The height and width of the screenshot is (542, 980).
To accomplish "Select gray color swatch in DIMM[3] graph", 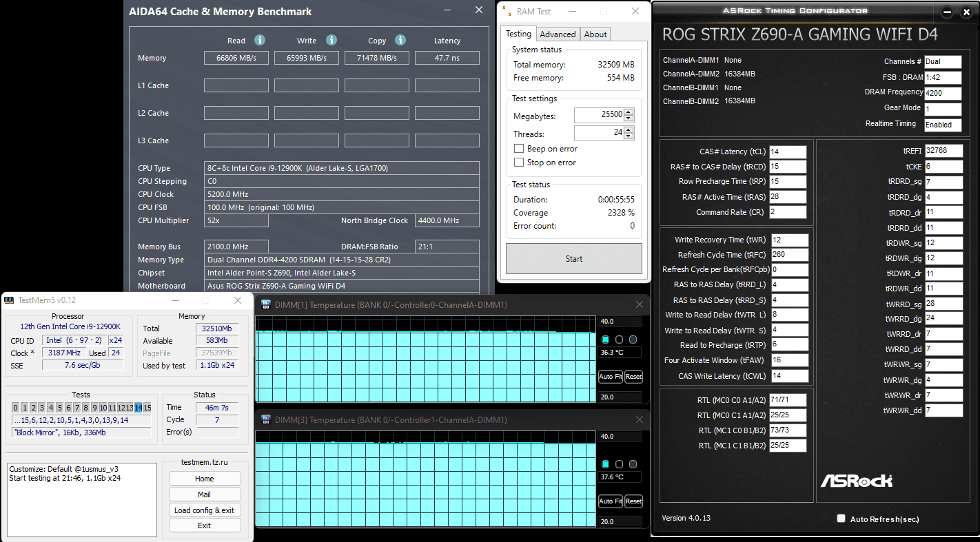I will [x=633, y=463].
